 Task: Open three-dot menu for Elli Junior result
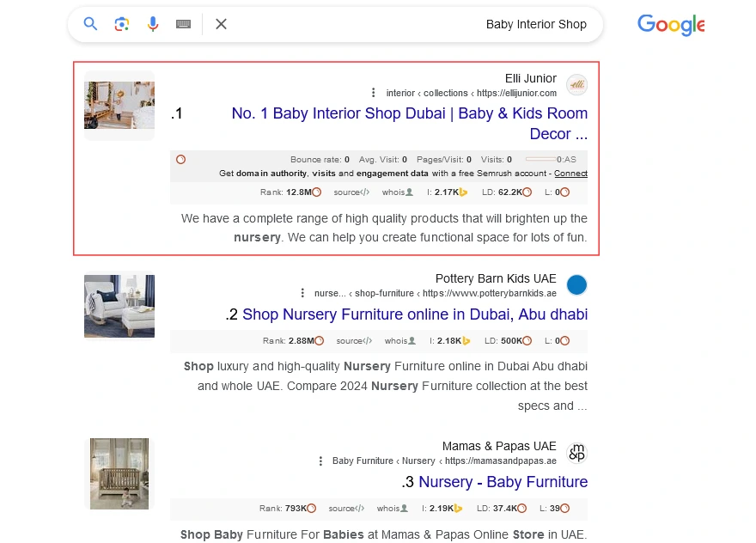click(x=373, y=93)
